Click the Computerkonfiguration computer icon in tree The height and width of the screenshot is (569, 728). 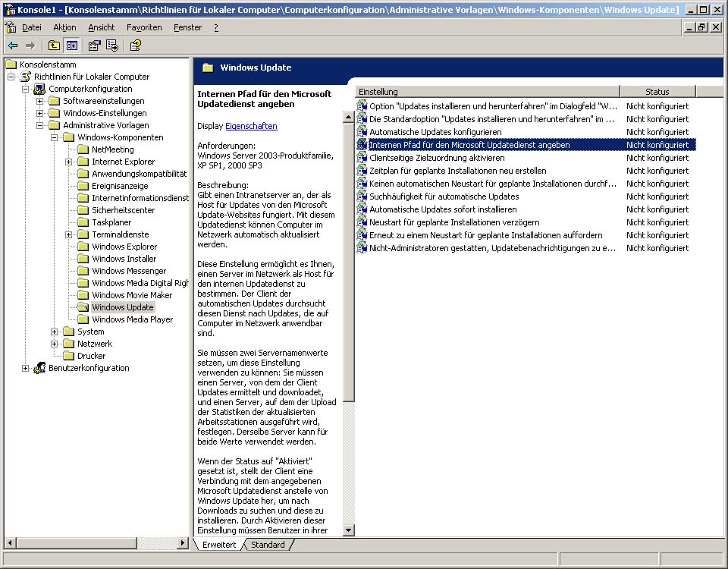point(39,89)
